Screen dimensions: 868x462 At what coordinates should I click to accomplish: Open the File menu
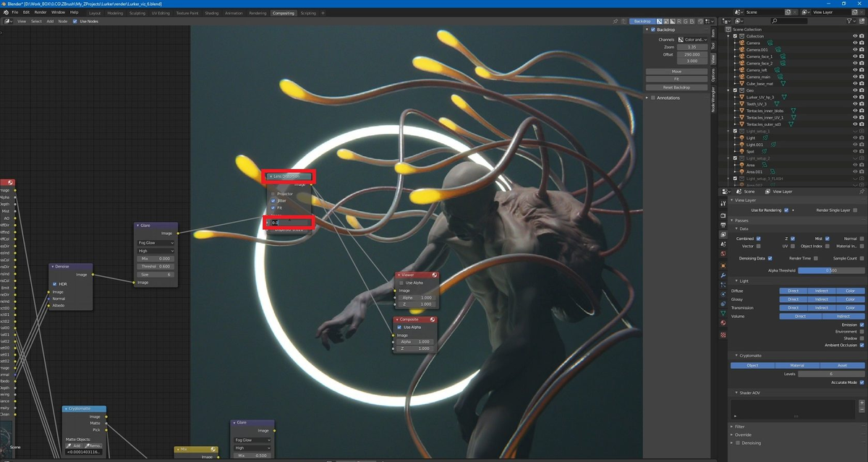click(x=14, y=12)
